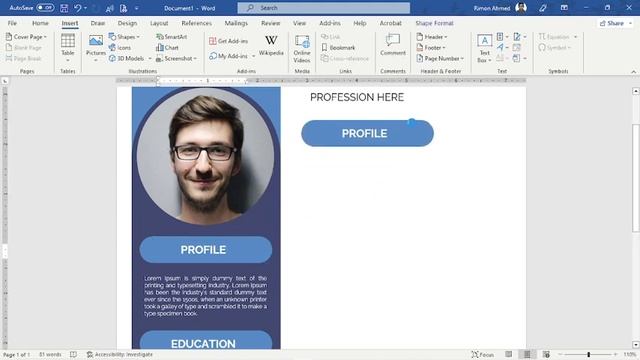Switch to the Design tab

pyautogui.click(x=127, y=23)
